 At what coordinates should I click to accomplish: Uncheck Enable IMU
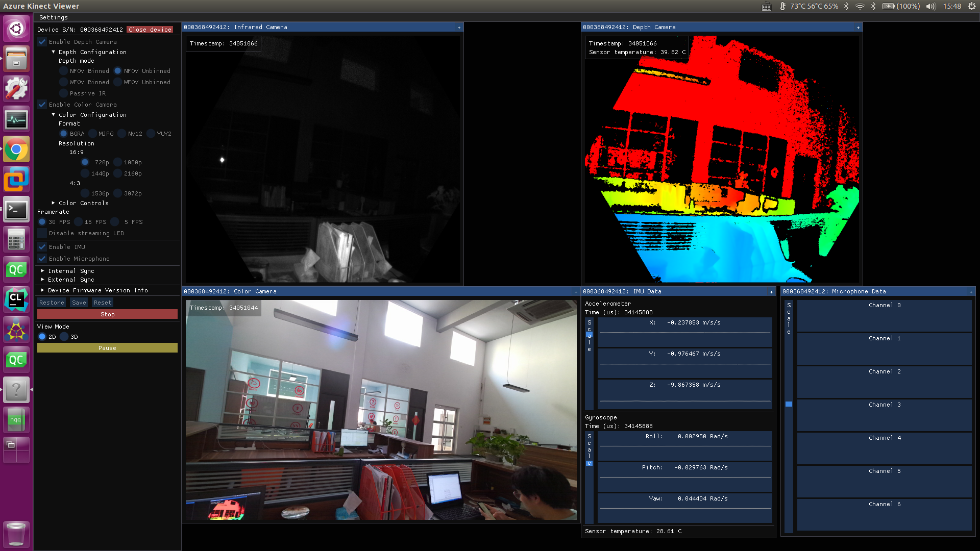tap(42, 246)
